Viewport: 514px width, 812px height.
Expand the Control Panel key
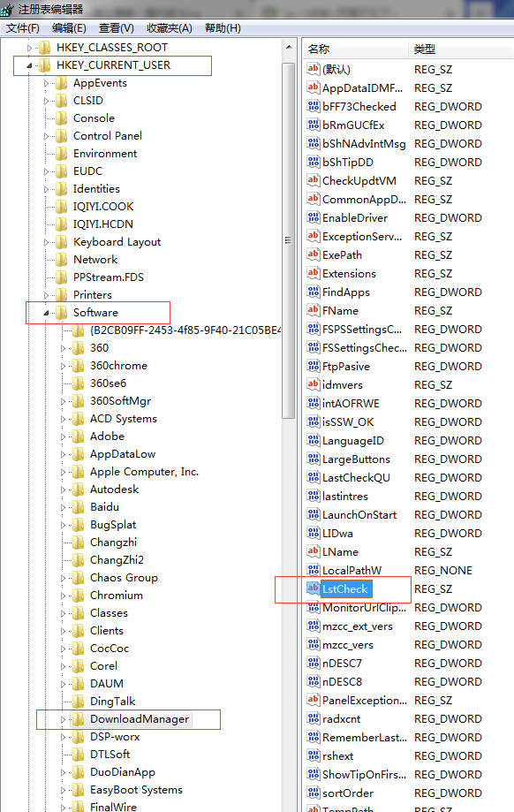point(46,136)
